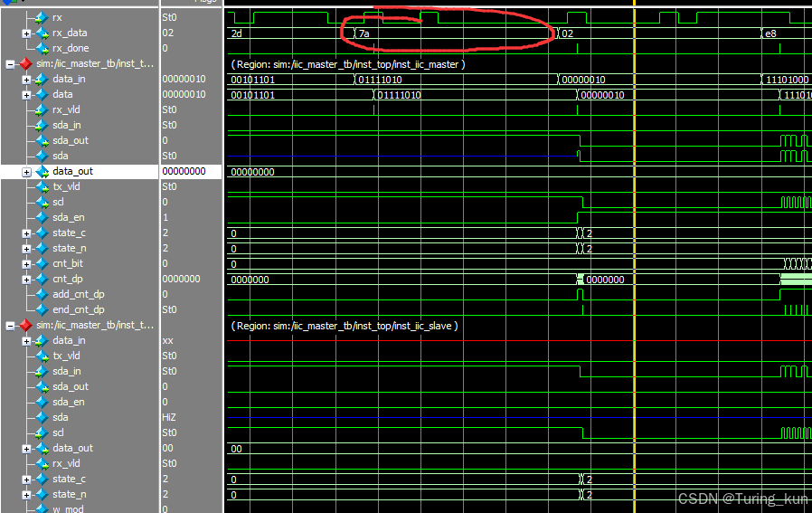
Task: Click the master region sda signal icon
Action: 42,157
